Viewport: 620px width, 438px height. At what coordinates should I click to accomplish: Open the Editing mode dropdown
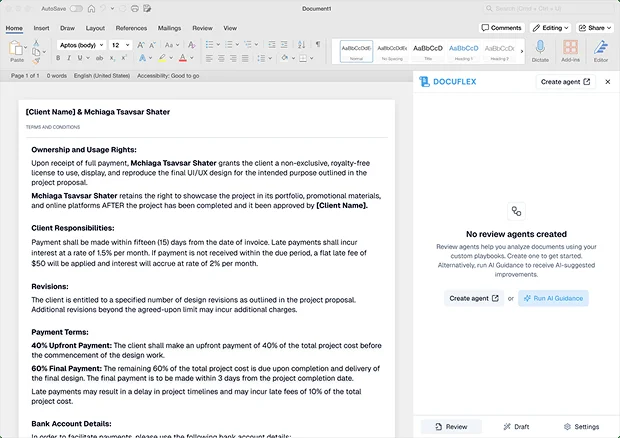pyautogui.click(x=550, y=28)
